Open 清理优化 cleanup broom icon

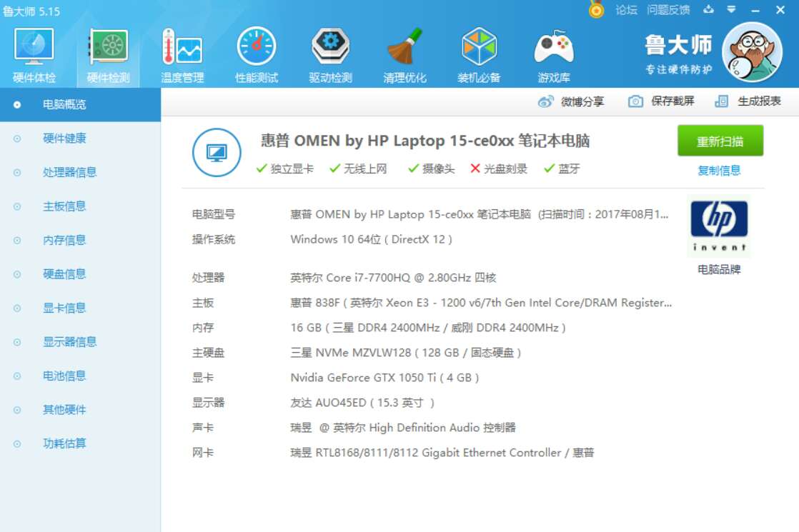tap(405, 55)
